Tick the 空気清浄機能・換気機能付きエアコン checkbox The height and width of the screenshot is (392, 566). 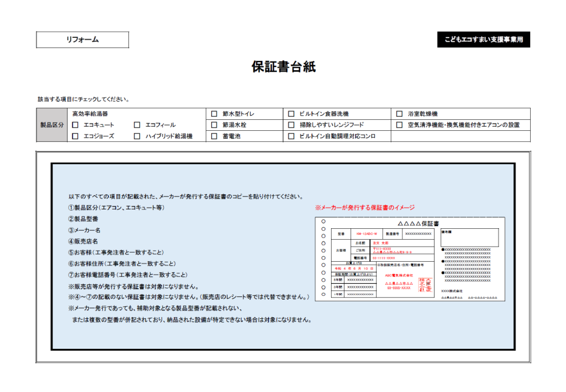pos(399,125)
